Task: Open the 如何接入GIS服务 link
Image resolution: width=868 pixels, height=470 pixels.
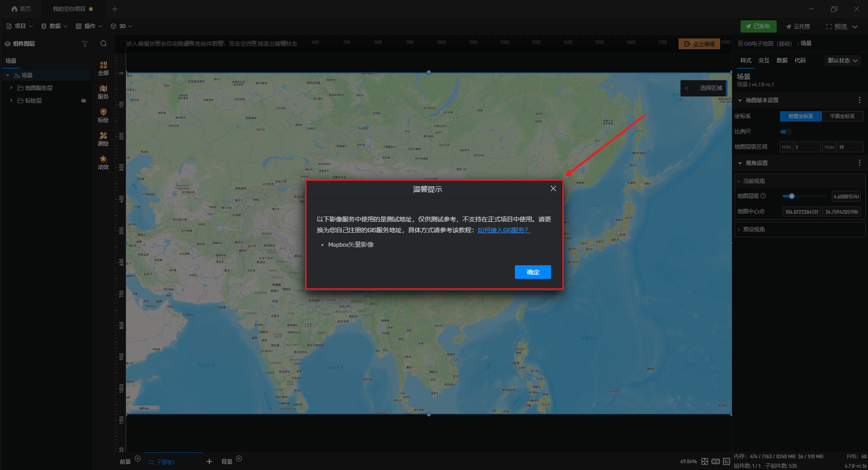Action: (504, 230)
